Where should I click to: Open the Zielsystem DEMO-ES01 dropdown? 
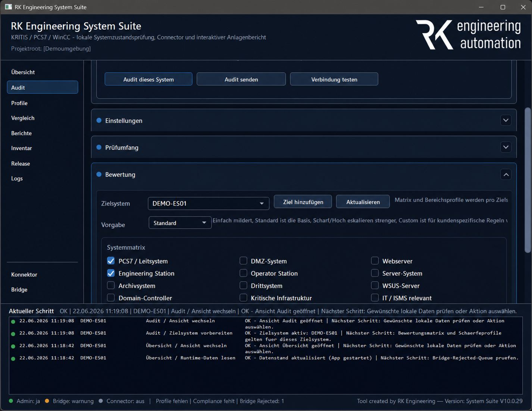209,203
